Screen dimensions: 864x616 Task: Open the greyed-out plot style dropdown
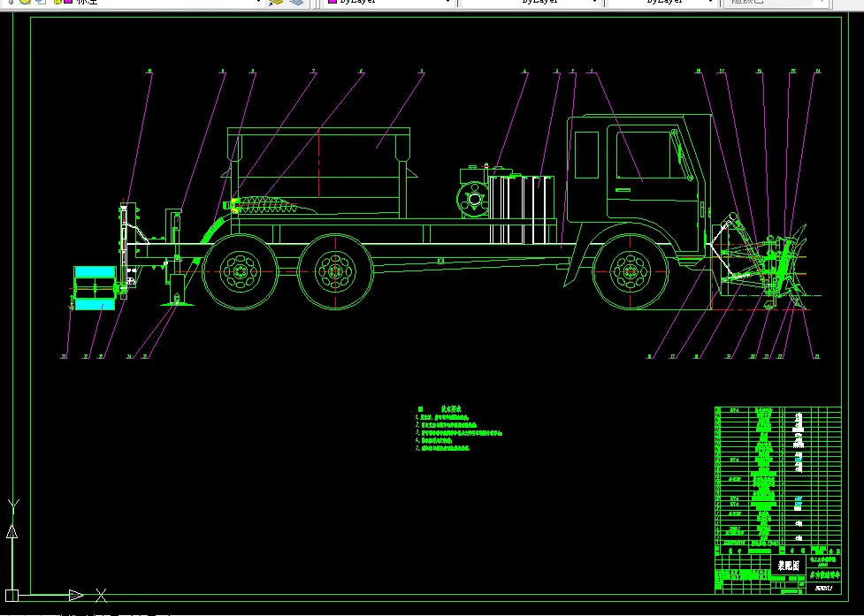777,2
